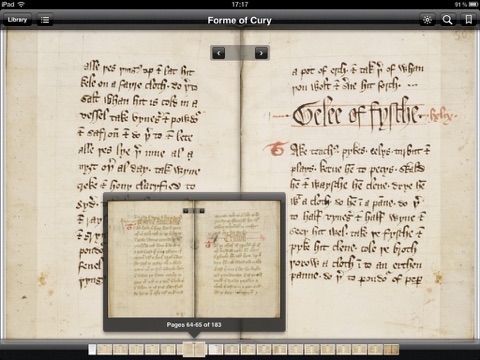Open the table of contents list

pyautogui.click(x=45, y=20)
